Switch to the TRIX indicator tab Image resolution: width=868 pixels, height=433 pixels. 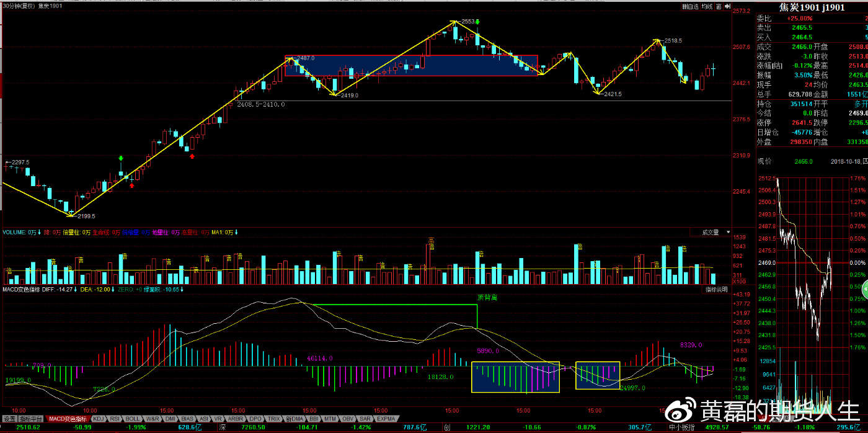(273, 419)
